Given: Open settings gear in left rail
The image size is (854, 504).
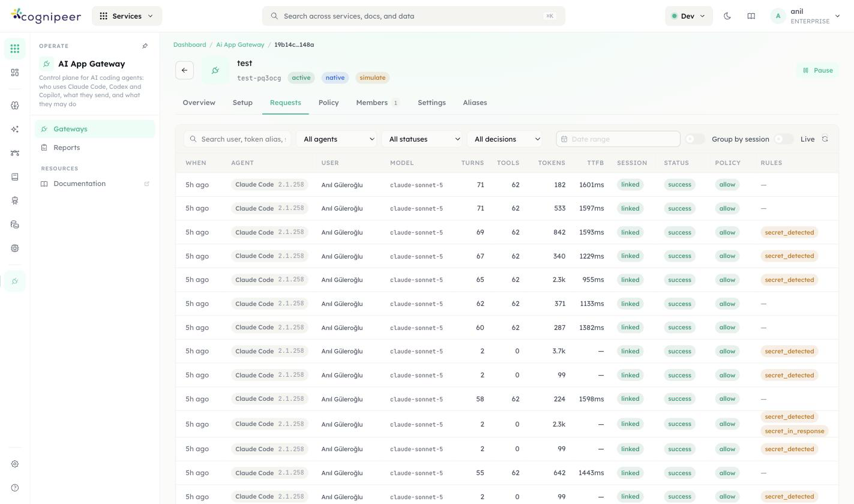Looking at the screenshot, I should 15,464.
